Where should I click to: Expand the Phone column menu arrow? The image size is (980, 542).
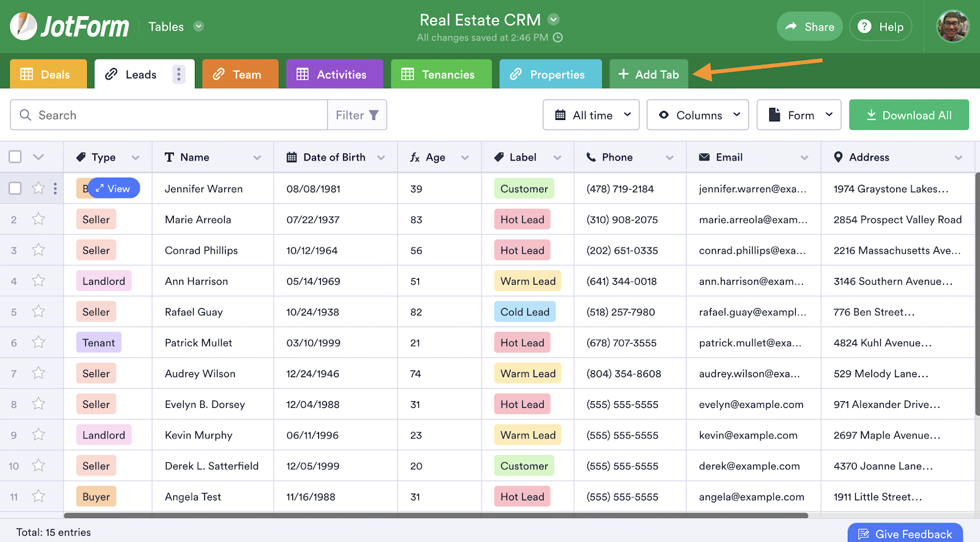(x=669, y=157)
